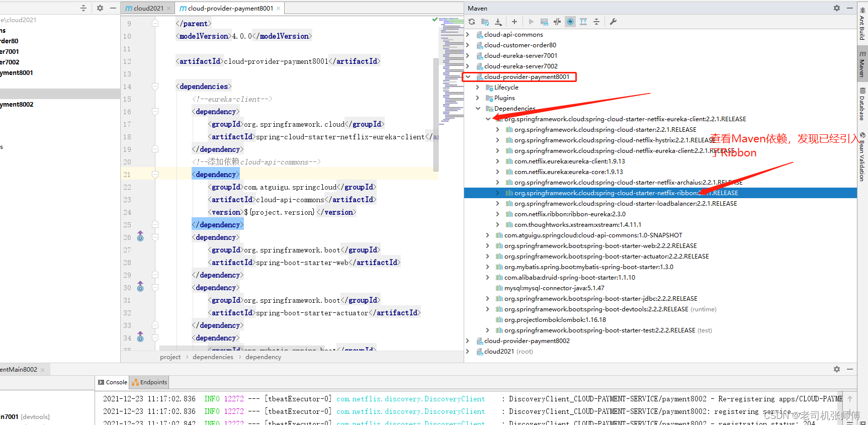
Task: Open Console tab in run panel
Action: tap(112, 382)
